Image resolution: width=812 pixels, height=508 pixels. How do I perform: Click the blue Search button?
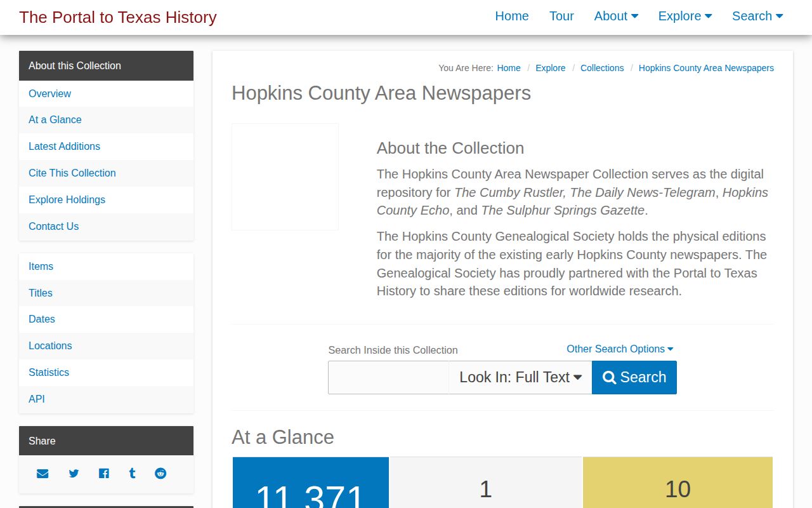click(634, 377)
